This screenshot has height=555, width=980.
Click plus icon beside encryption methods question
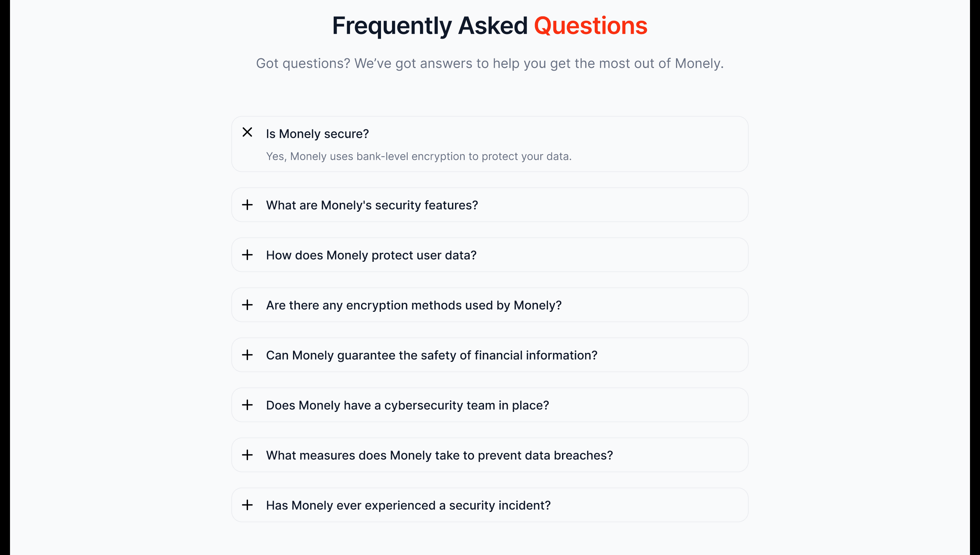[x=247, y=305]
